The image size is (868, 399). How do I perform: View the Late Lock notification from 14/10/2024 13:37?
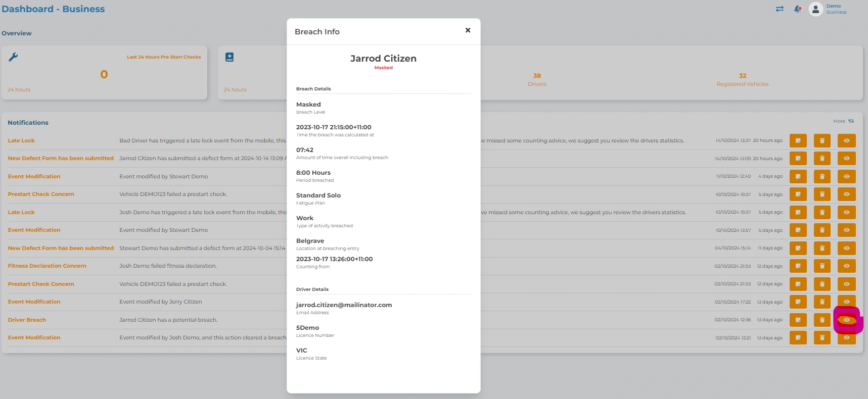(x=847, y=140)
